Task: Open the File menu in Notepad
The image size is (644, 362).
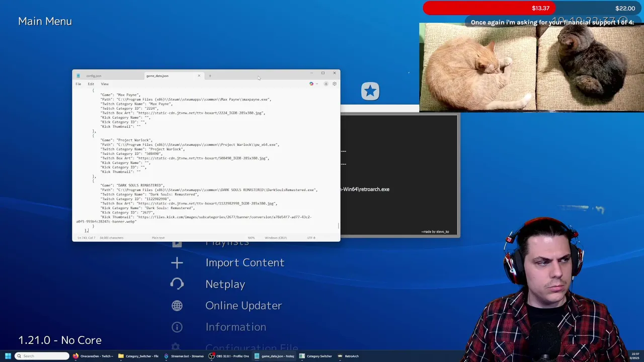Action: click(78, 84)
